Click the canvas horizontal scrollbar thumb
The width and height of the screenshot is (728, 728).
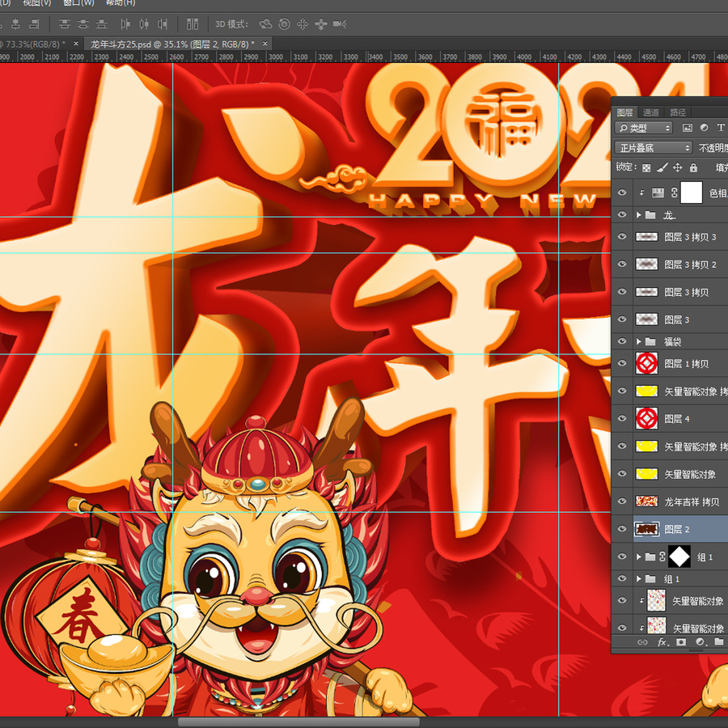[x=298, y=722]
